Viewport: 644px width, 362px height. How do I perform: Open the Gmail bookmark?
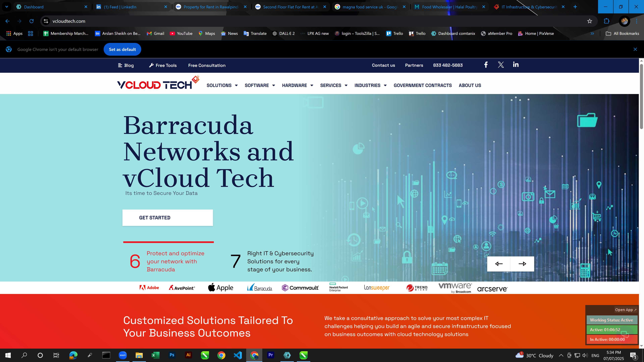pyautogui.click(x=155, y=34)
